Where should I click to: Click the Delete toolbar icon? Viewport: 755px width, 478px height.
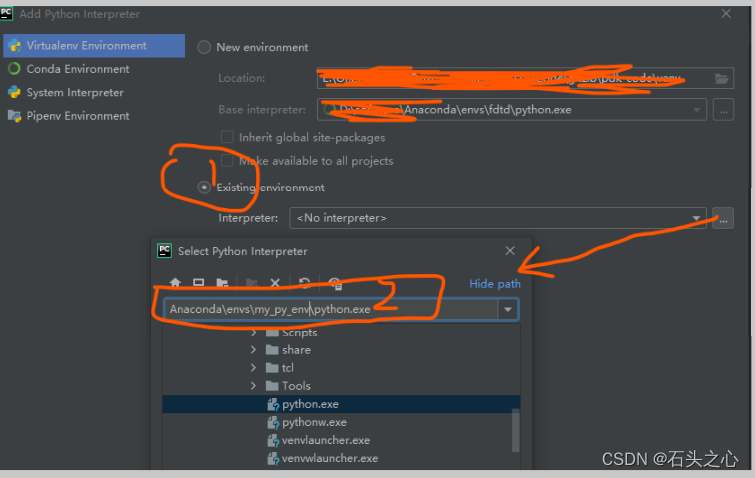coord(275,283)
